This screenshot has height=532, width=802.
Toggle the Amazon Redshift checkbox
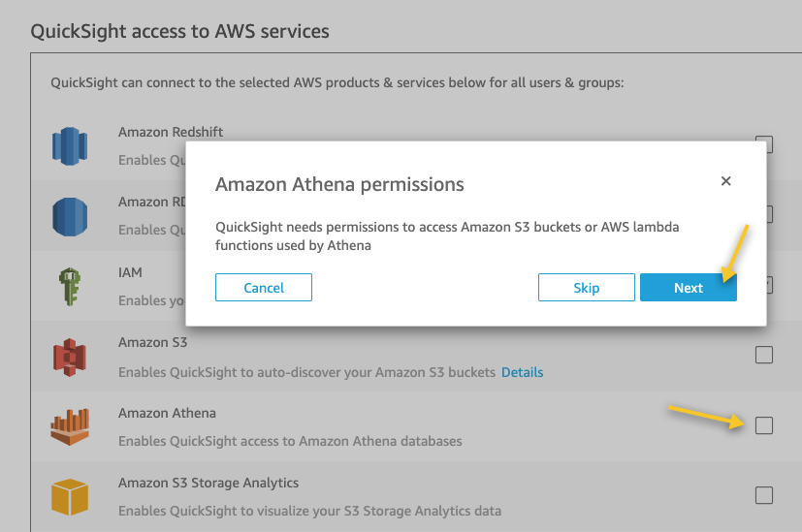(x=764, y=145)
